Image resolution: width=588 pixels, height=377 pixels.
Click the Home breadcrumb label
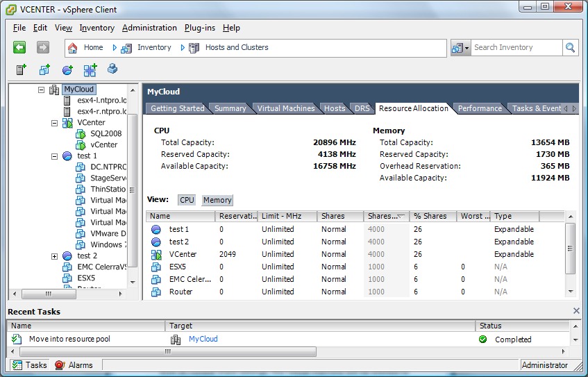pyautogui.click(x=94, y=47)
